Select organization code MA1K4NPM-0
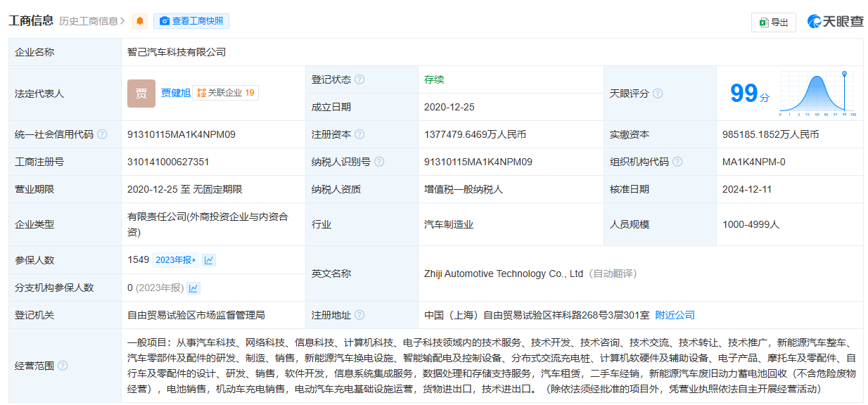Viewport: 868px width, 405px height. [754, 162]
